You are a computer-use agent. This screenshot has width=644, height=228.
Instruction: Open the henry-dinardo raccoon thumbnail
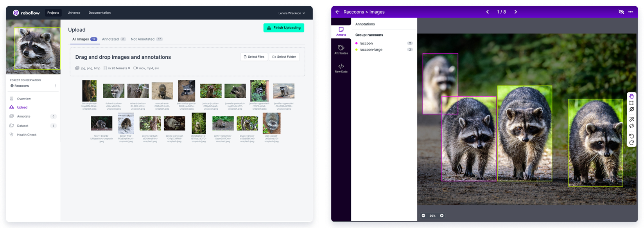[x=102, y=123]
